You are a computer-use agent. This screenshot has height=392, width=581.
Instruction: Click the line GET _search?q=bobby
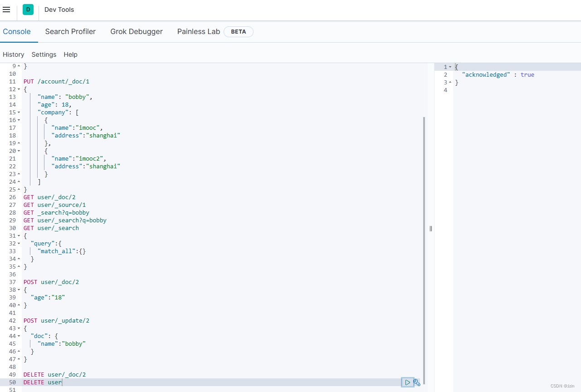click(x=57, y=213)
